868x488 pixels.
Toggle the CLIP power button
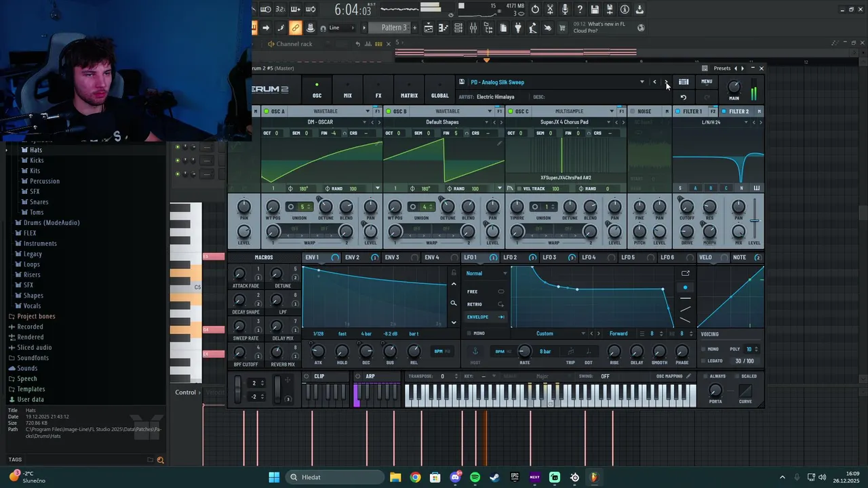(x=307, y=376)
